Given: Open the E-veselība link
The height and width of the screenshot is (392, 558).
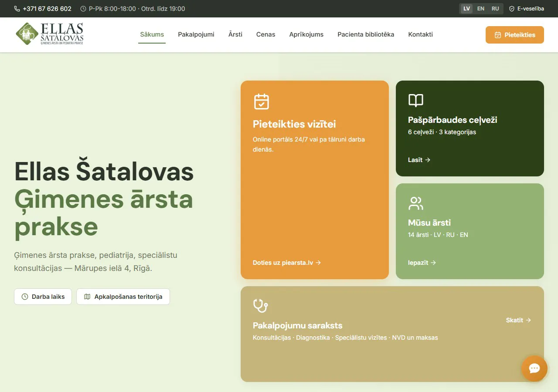Looking at the screenshot, I should [527, 9].
